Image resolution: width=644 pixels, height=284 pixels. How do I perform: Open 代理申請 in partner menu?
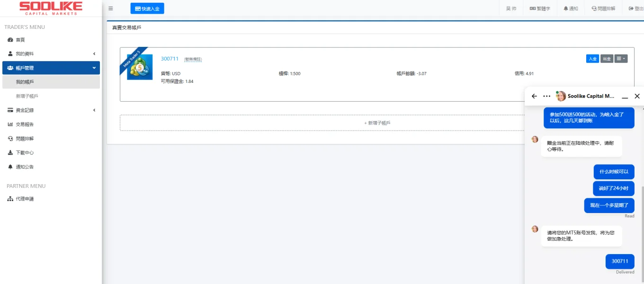click(x=25, y=199)
